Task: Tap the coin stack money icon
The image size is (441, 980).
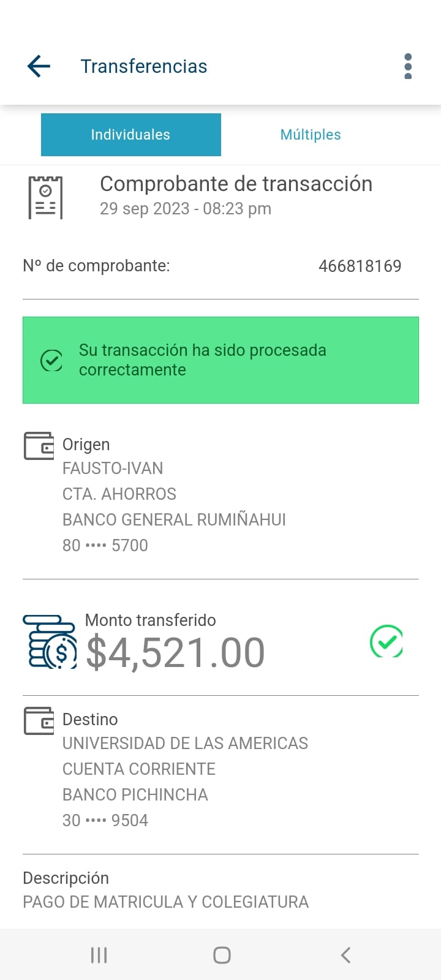Action: [50, 642]
